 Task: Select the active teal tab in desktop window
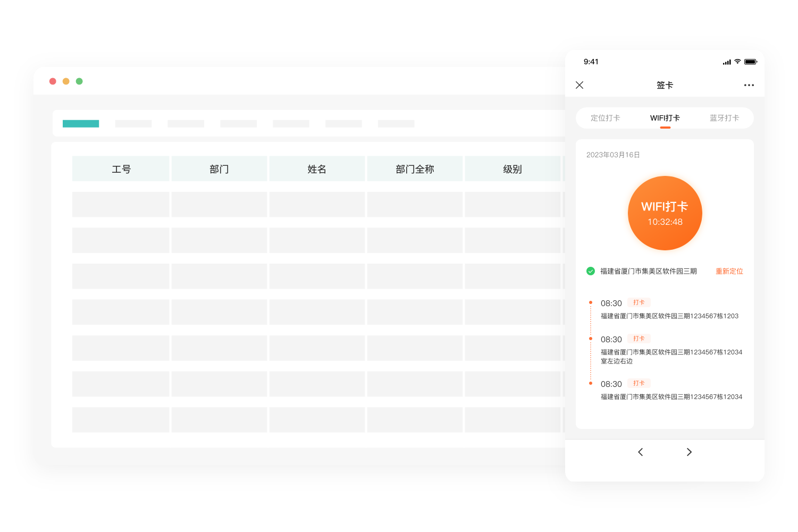pos(81,124)
